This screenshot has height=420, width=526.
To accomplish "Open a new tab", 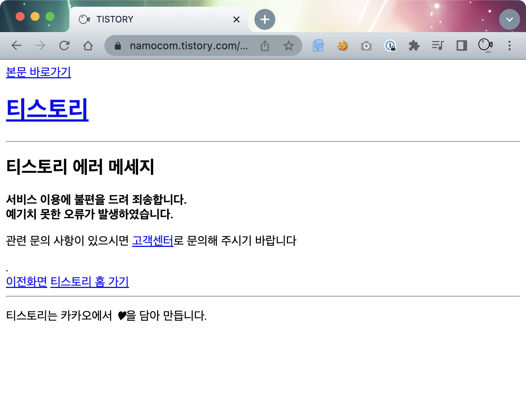I will click(x=265, y=19).
